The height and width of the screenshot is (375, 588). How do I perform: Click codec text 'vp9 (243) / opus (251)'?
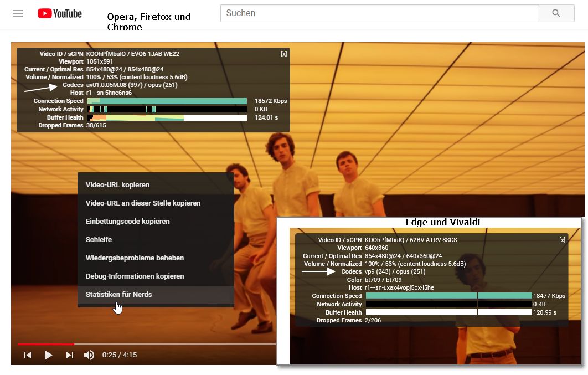pyautogui.click(x=395, y=271)
